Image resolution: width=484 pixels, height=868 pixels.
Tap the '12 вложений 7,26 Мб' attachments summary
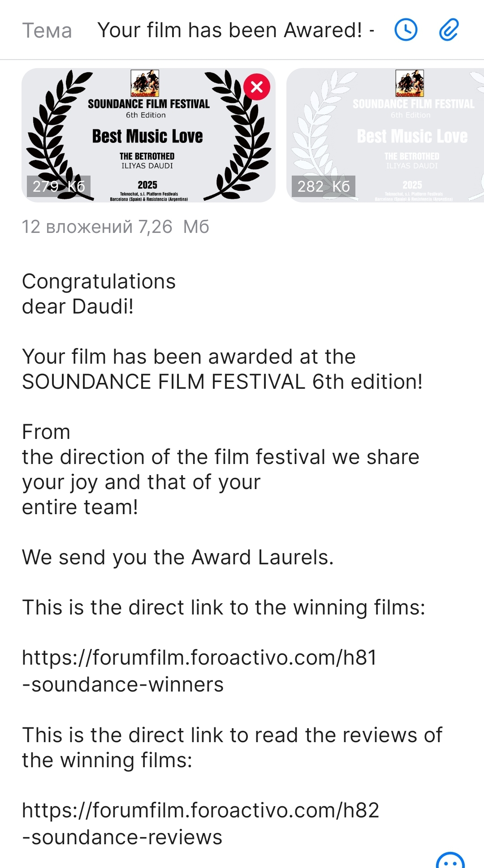116,227
